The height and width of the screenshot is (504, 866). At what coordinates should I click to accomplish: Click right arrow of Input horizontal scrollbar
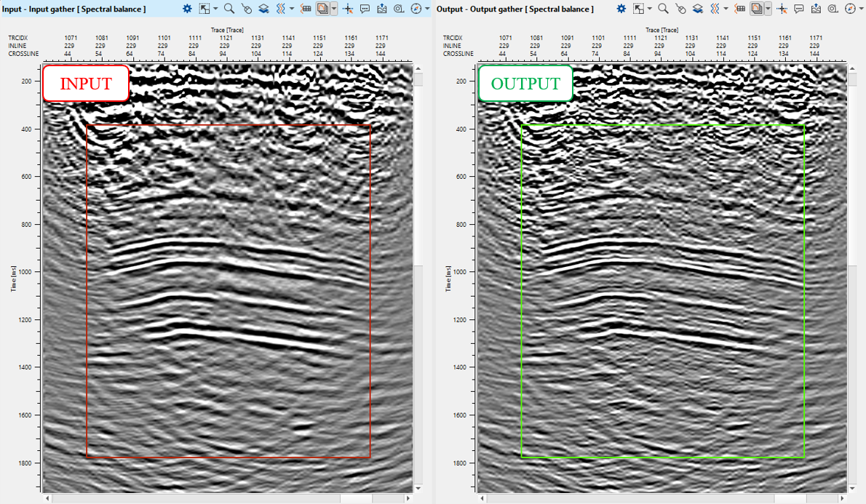coord(408,498)
